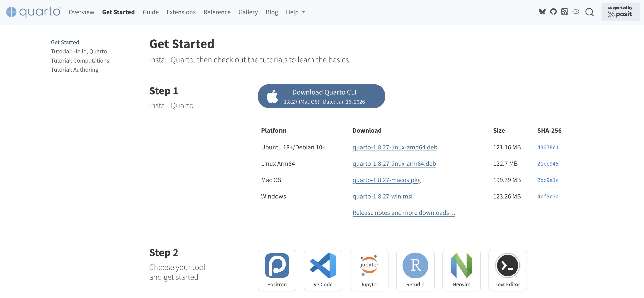Open the search magnifier icon
The width and height of the screenshot is (644, 298).
pyautogui.click(x=589, y=12)
